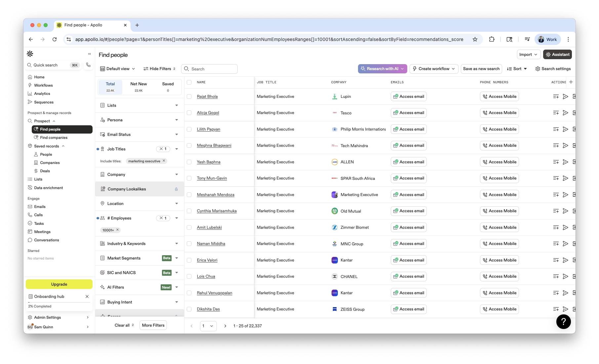This screenshot has height=364, width=599.
Task: Open the Import dropdown
Action: click(529, 55)
